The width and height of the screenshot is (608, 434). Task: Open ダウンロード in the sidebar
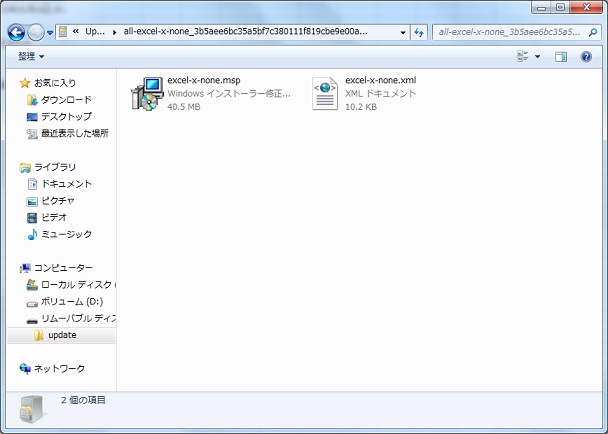pyautogui.click(x=66, y=100)
